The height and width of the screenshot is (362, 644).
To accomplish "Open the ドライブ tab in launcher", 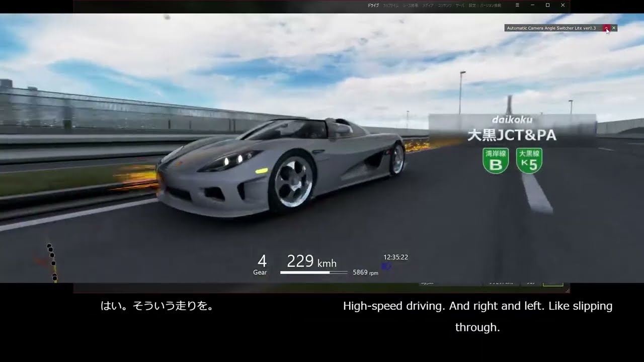I will [373, 5].
